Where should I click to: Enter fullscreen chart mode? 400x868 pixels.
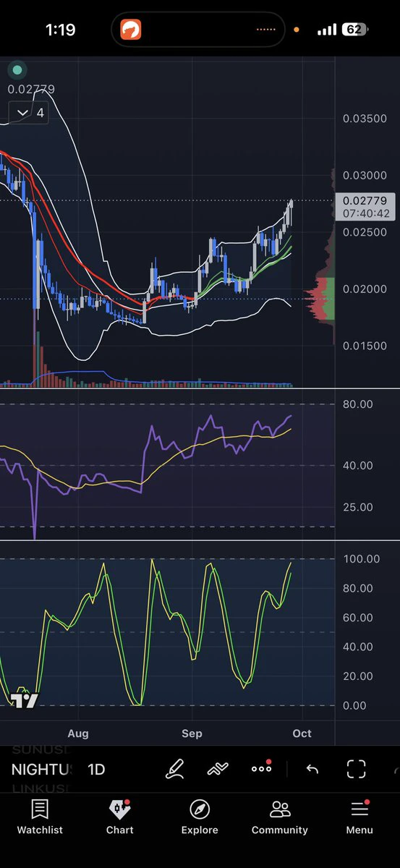pos(356,769)
